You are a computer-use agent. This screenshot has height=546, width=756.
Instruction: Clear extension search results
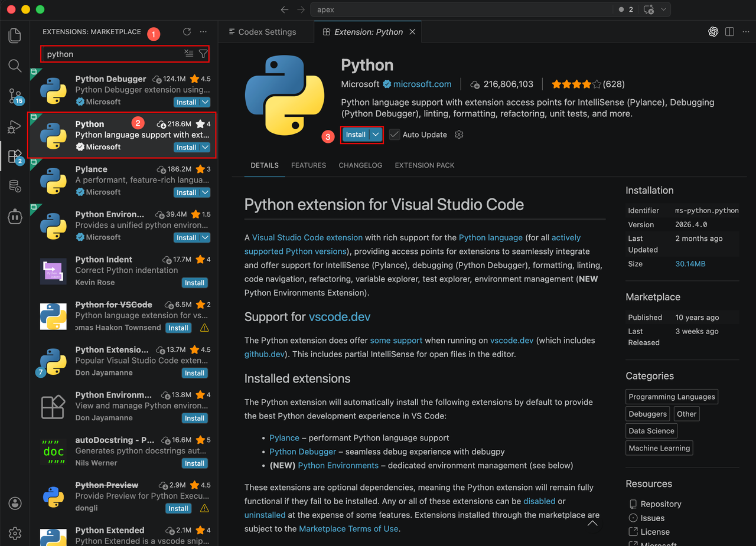pos(188,54)
